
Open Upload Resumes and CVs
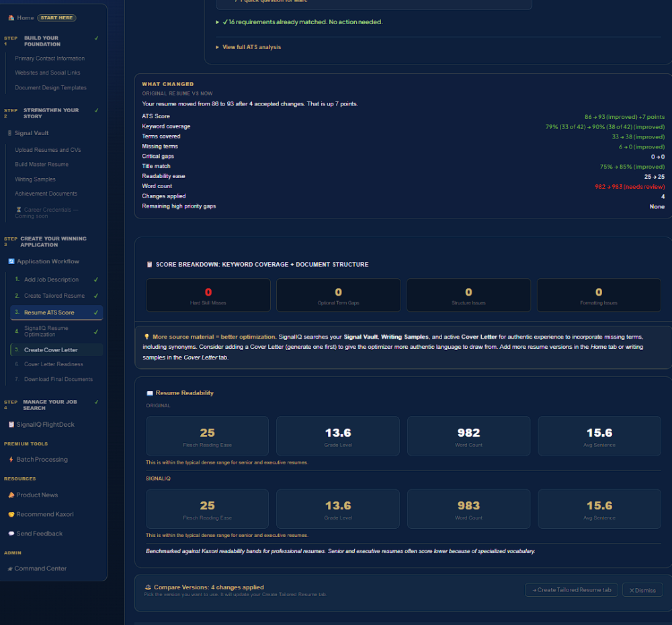coord(48,150)
